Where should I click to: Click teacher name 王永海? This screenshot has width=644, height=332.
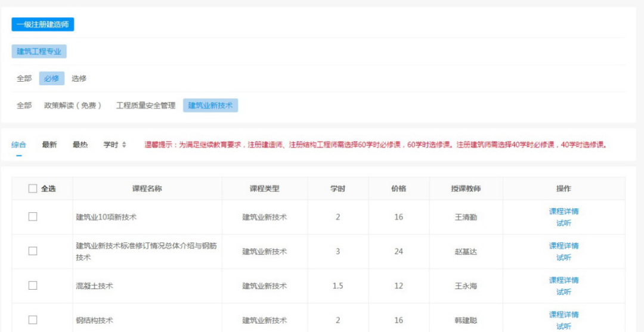[466, 286]
